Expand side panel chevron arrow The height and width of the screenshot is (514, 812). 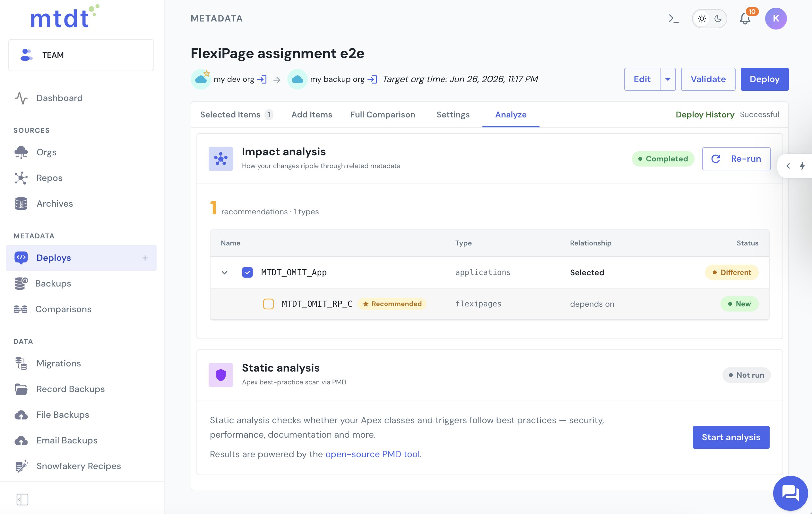click(x=788, y=166)
